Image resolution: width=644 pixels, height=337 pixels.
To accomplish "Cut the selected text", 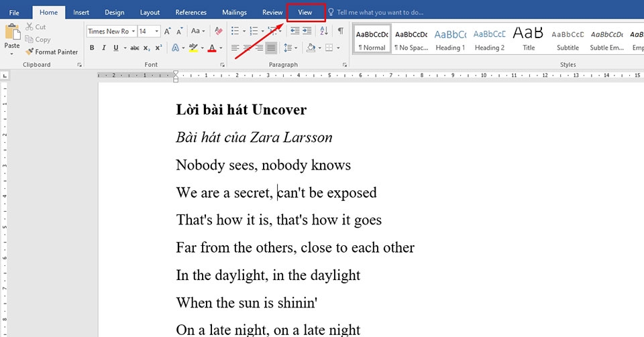I will [36, 27].
